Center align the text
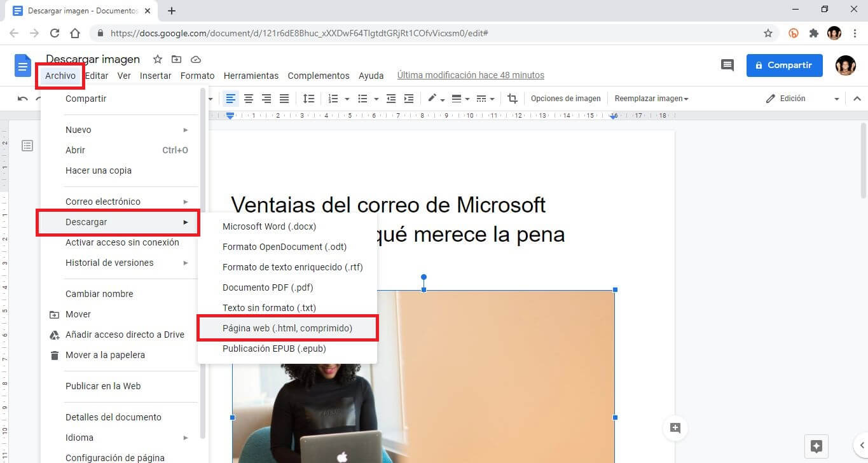This screenshot has width=868, height=463. click(x=249, y=99)
